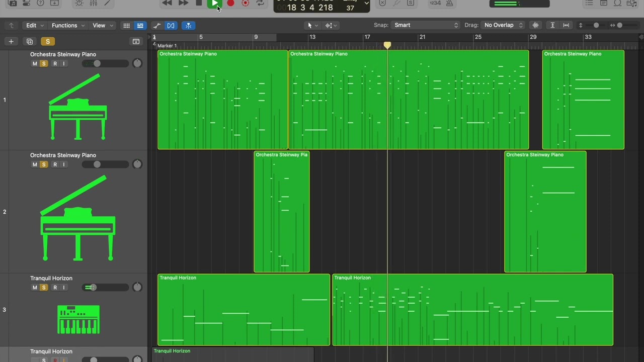Click the grand piano icon on track 1
Screen dimensions: 644x362
click(x=77, y=107)
